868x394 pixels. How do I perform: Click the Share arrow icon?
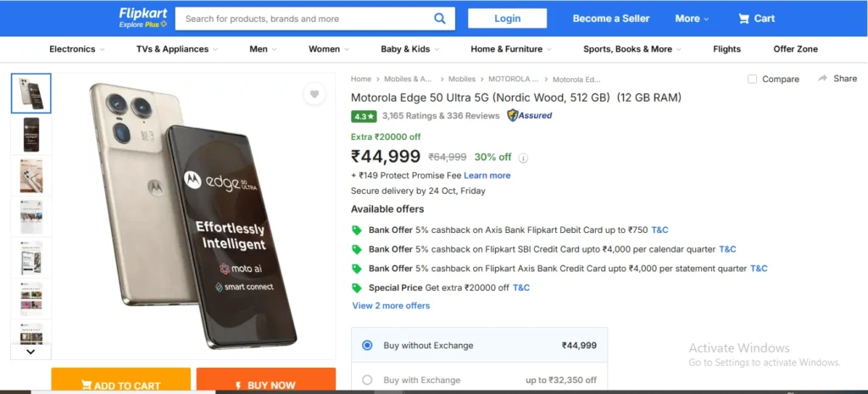pyautogui.click(x=822, y=78)
